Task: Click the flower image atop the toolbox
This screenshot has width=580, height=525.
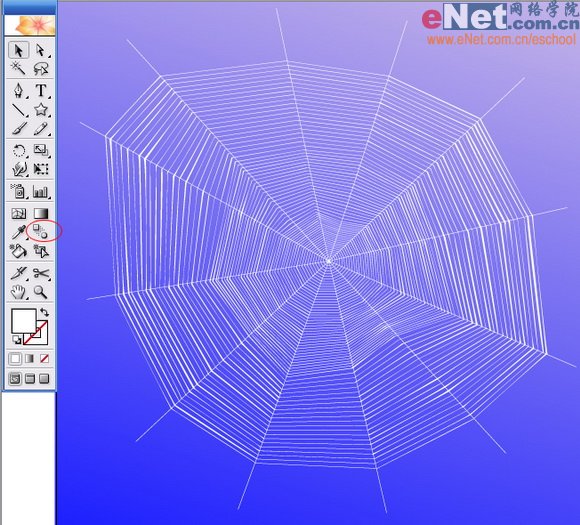Action: pos(30,25)
